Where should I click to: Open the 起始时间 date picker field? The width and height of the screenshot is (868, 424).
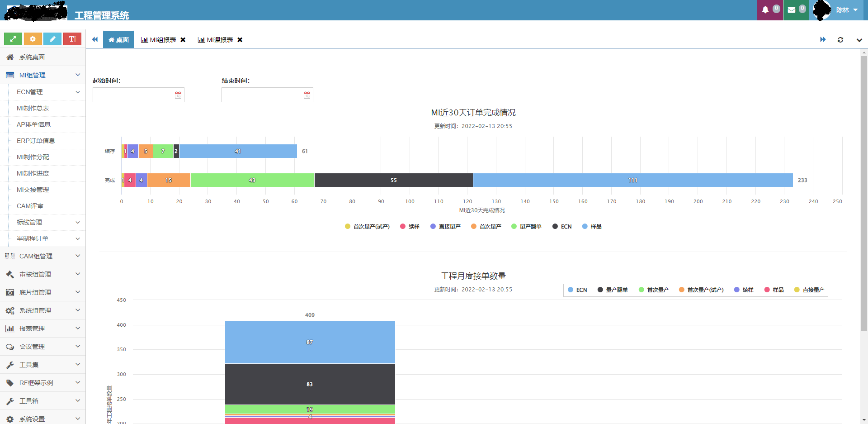pos(136,95)
